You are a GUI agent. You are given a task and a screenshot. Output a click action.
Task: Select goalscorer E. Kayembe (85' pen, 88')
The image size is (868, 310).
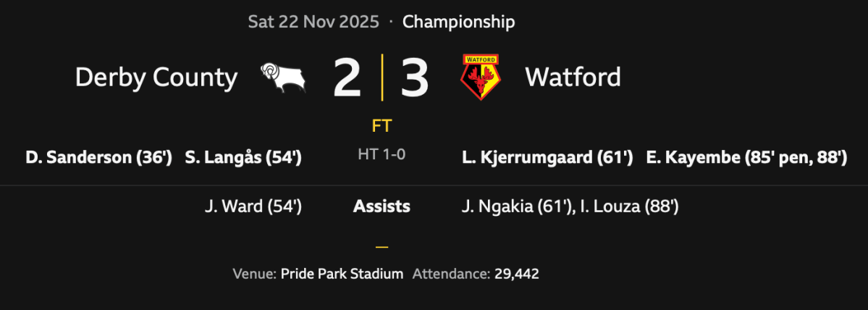(746, 158)
